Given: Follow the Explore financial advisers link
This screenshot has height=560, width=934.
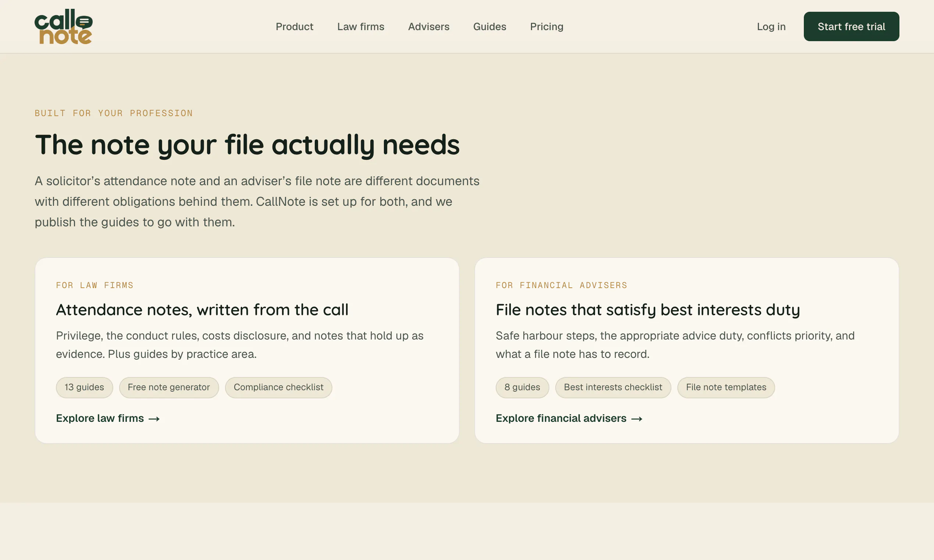Looking at the screenshot, I should click(x=569, y=418).
